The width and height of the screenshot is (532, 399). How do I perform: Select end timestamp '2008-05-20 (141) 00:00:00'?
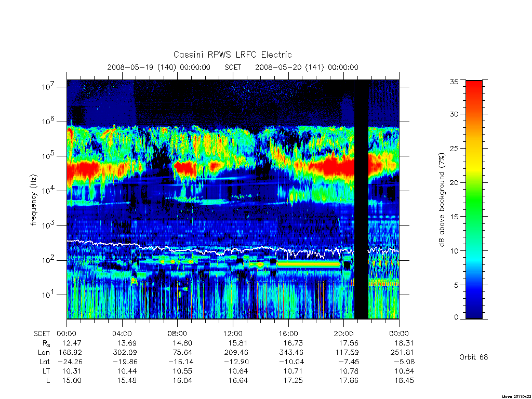(x=307, y=67)
